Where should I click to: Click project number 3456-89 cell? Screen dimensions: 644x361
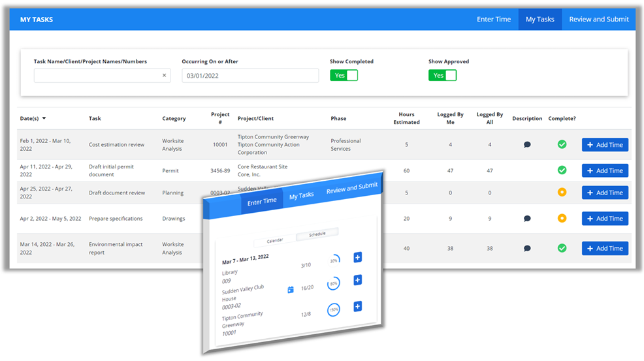[x=220, y=170]
